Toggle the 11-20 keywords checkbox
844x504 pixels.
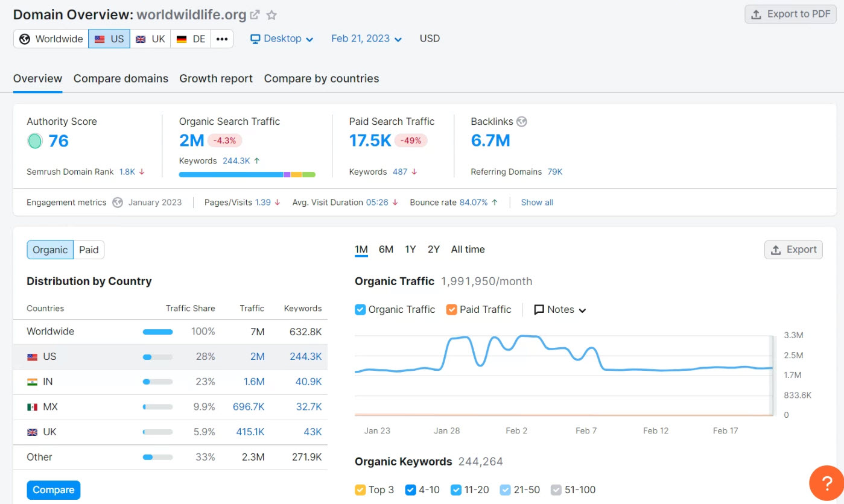pos(456,490)
